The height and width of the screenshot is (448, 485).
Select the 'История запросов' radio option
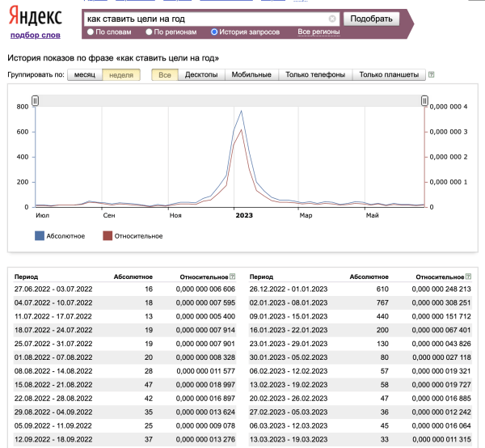(x=214, y=32)
